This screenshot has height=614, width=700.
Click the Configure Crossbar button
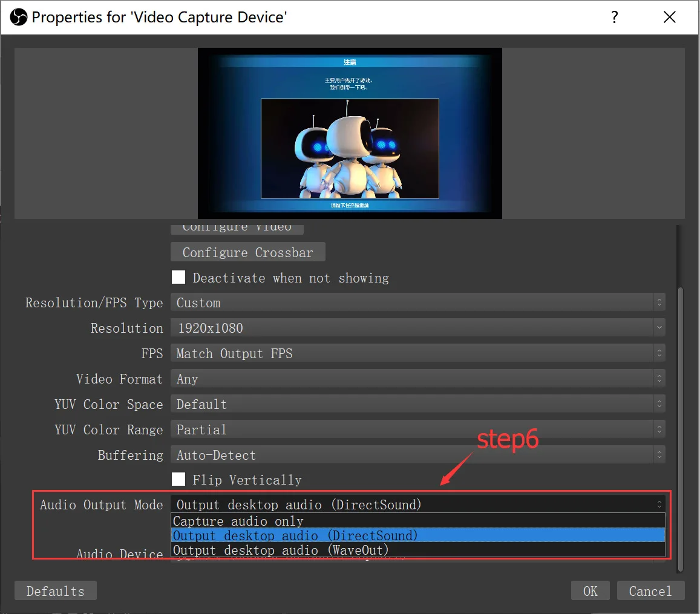[248, 252]
